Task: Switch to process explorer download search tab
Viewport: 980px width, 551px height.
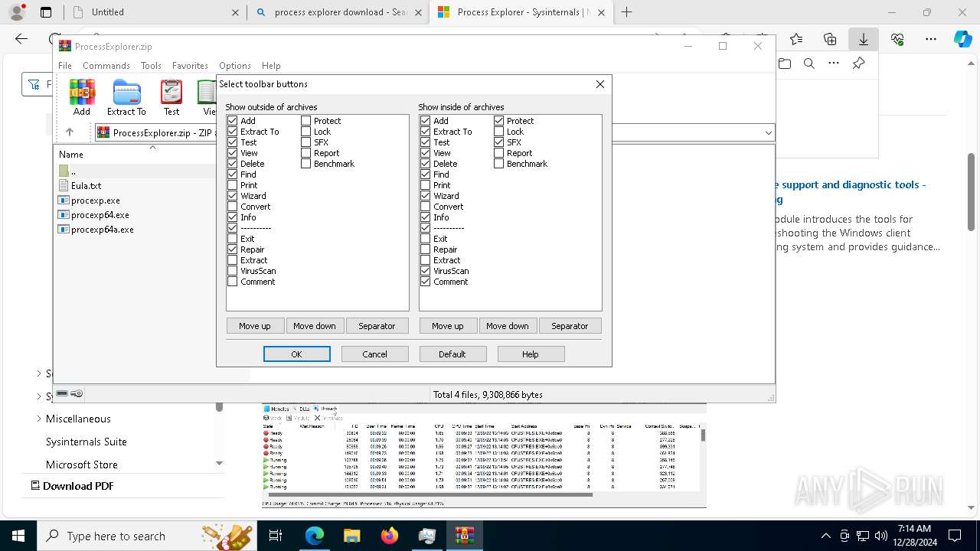Action: click(338, 12)
